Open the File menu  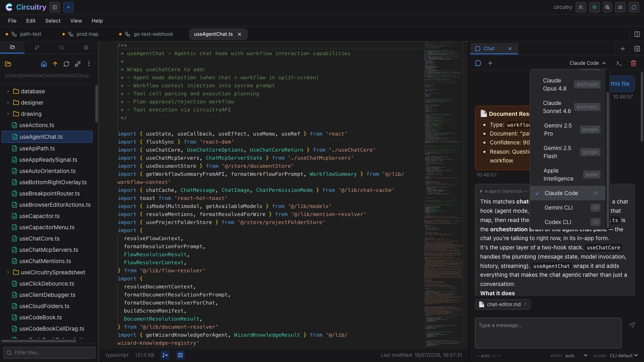pyautogui.click(x=12, y=21)
